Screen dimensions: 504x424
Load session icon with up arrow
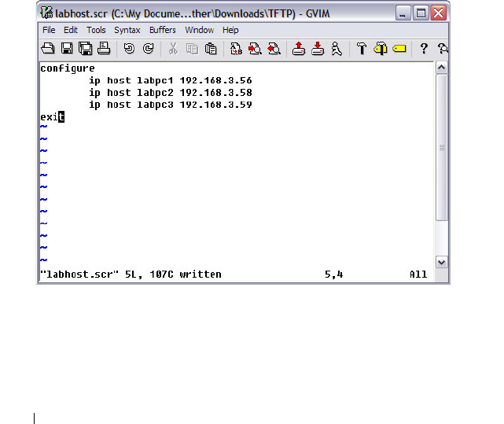point(299,49)
